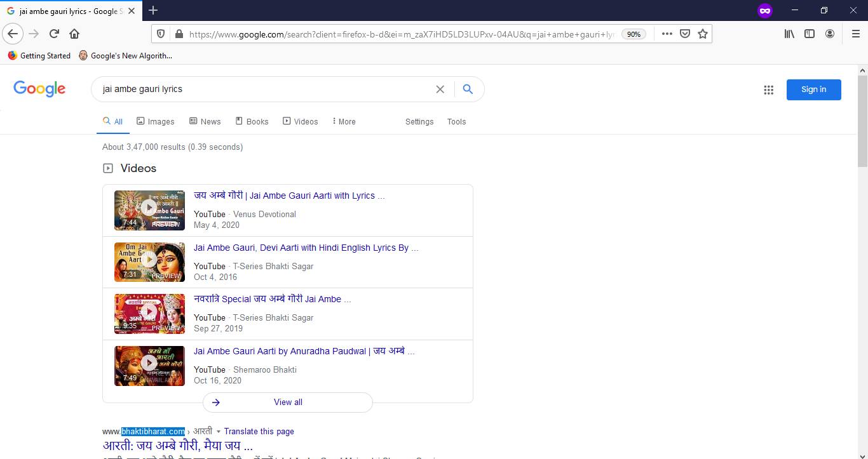Reload the page with the refresh icon
Screen dimensions: 868x459
[x=54, y=34]
